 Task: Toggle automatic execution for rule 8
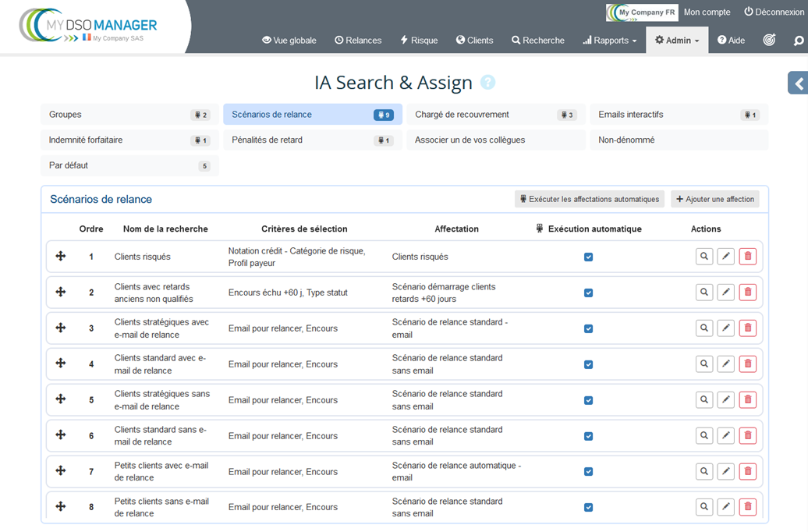pyautogui.click(x=588, y=507)
